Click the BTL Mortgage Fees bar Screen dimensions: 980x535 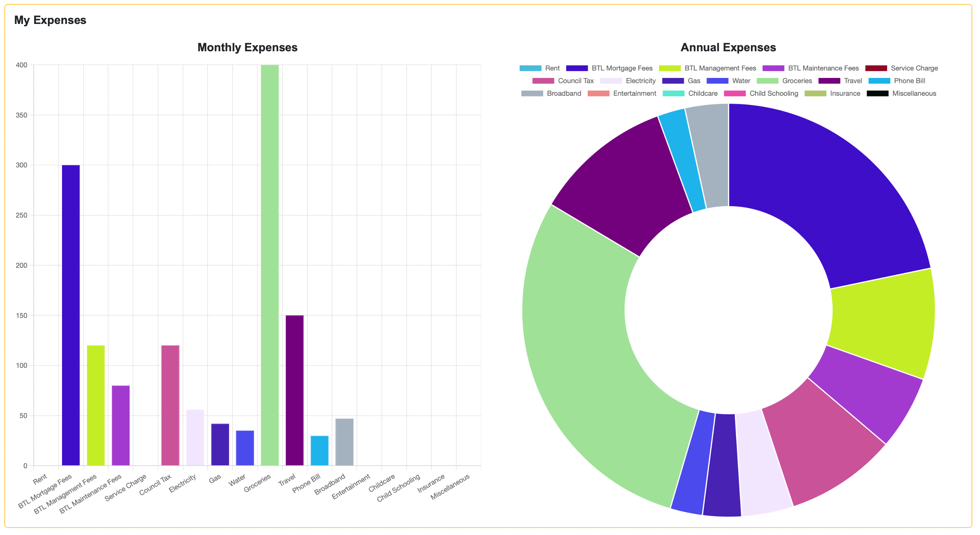71,316
